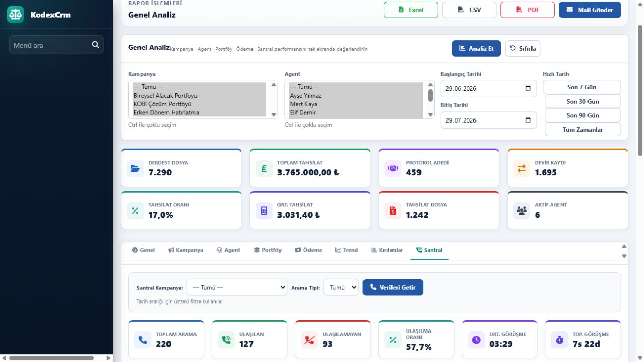Screen dimensions: 644x362
Task: Click the Aktif Agent people icon
Action: pos(521,210)
